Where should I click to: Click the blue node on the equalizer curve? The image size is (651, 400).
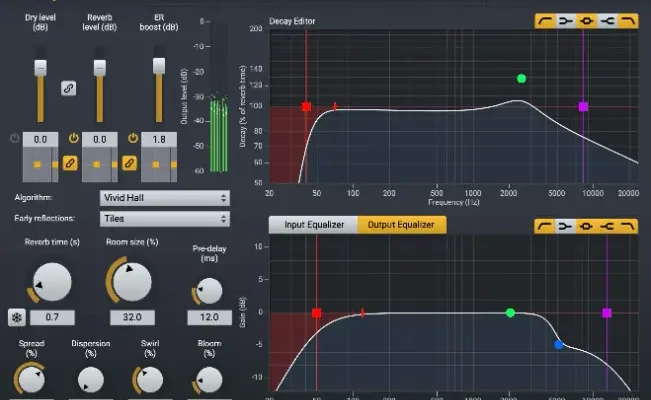(x=559, y=345)
